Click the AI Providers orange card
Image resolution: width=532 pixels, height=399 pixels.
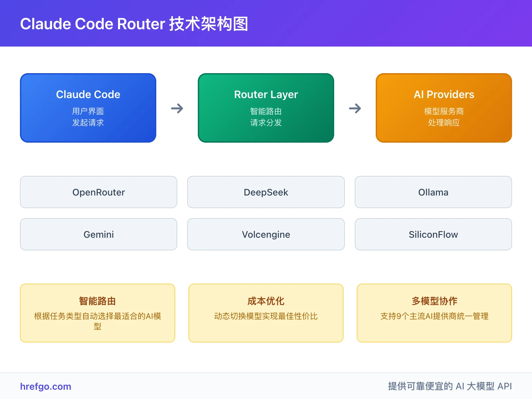tap(444, 108)
